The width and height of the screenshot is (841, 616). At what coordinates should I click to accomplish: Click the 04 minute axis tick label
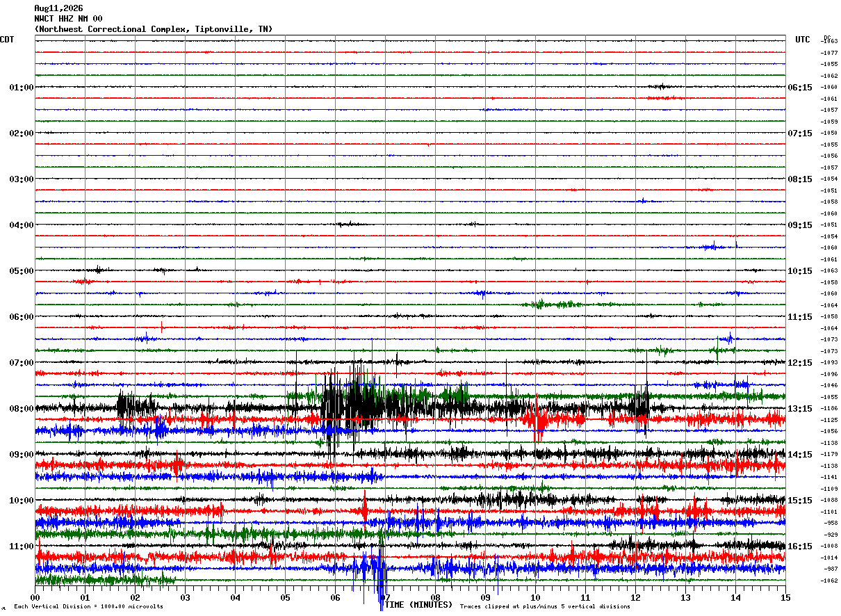pos(236,598)
